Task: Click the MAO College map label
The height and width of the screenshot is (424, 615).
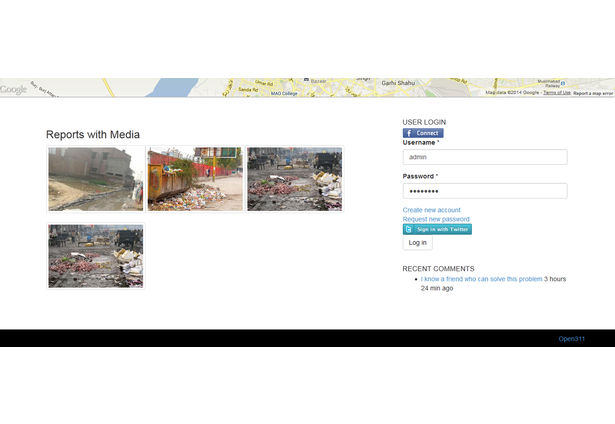Action: click(284, 94)
